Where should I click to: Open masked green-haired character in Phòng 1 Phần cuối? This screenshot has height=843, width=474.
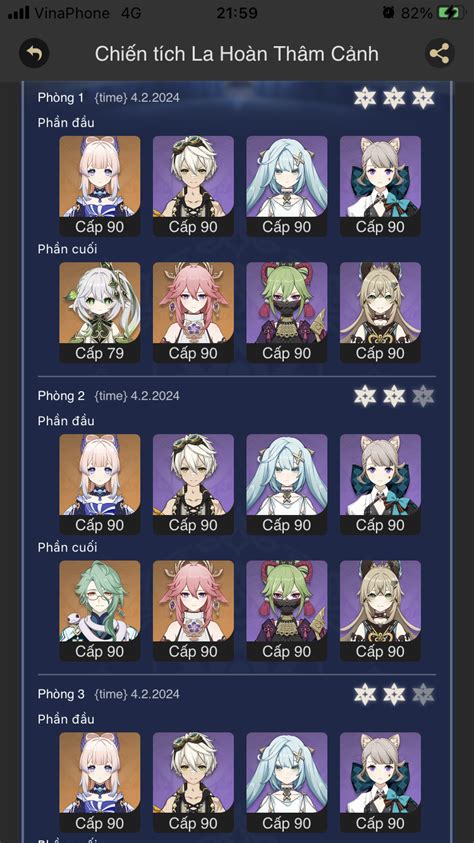tap(286, 312)
